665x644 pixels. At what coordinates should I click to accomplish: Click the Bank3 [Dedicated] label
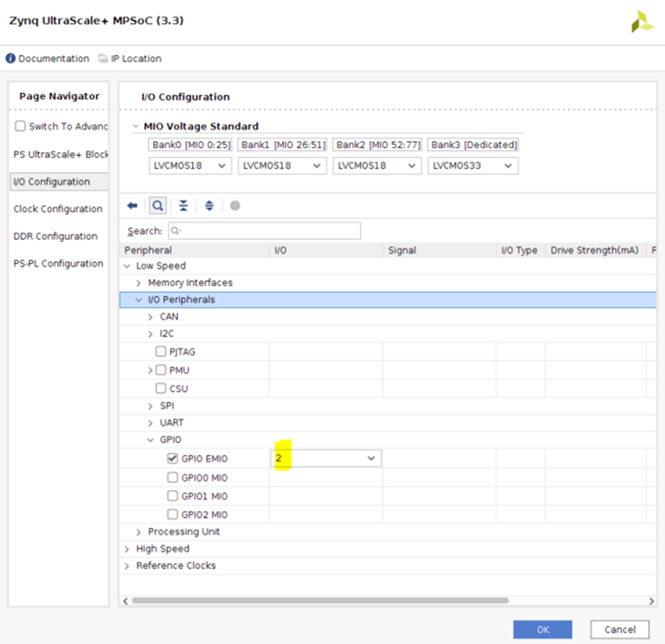(474, 144)
